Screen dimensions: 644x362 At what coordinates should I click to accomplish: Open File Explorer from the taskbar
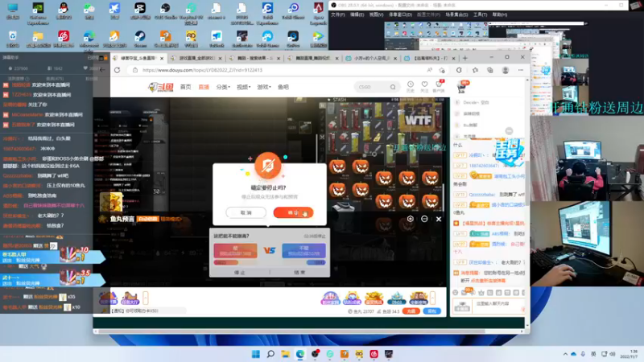point(286,354)
